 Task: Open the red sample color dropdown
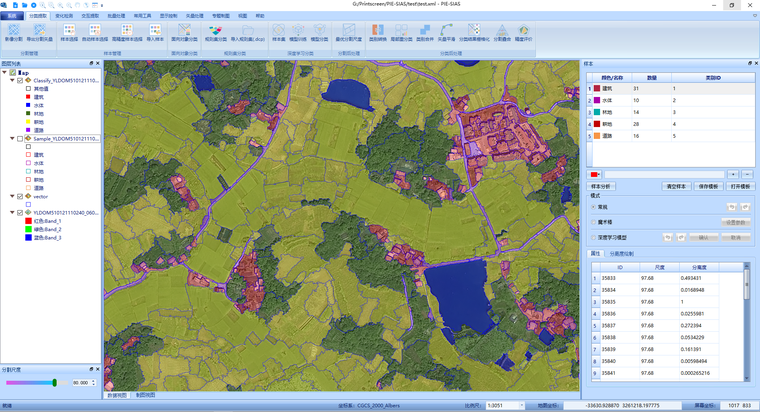[594, 174]
